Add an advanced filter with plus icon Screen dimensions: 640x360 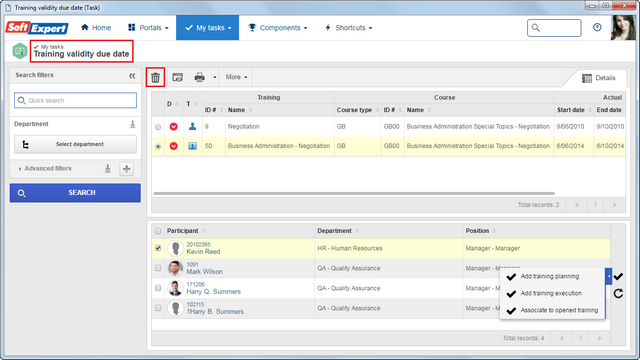pos(127,169)
